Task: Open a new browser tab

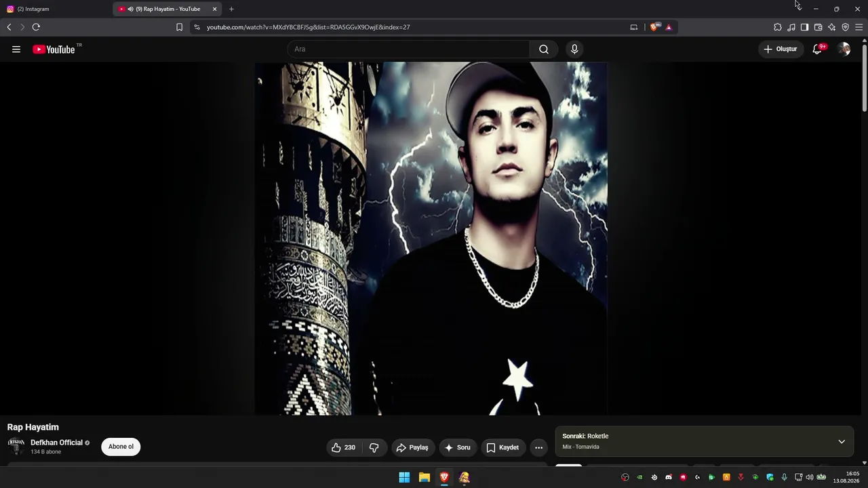Action: pos(231,9)
